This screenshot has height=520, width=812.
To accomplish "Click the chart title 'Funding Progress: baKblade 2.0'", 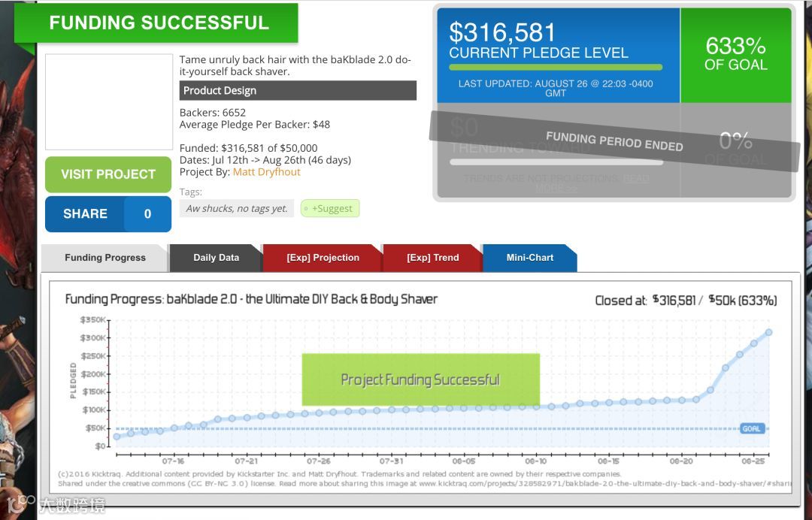I will (x=251, y=299).
